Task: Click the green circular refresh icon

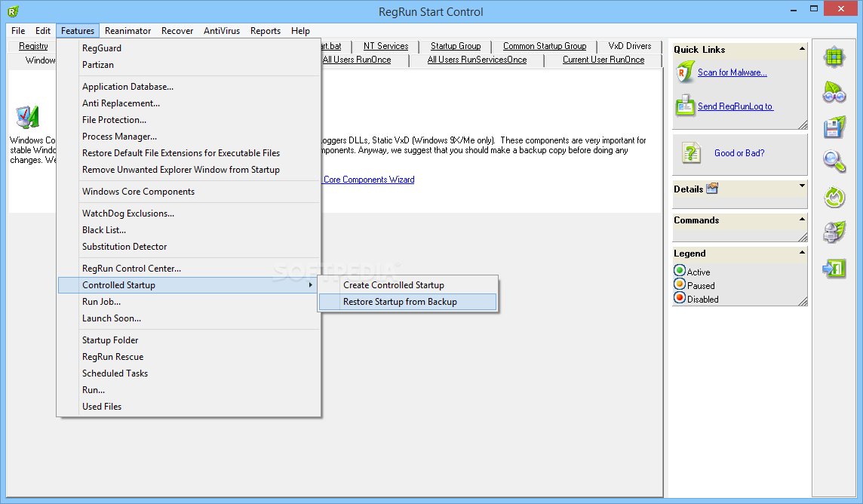Action: [834, 197]
